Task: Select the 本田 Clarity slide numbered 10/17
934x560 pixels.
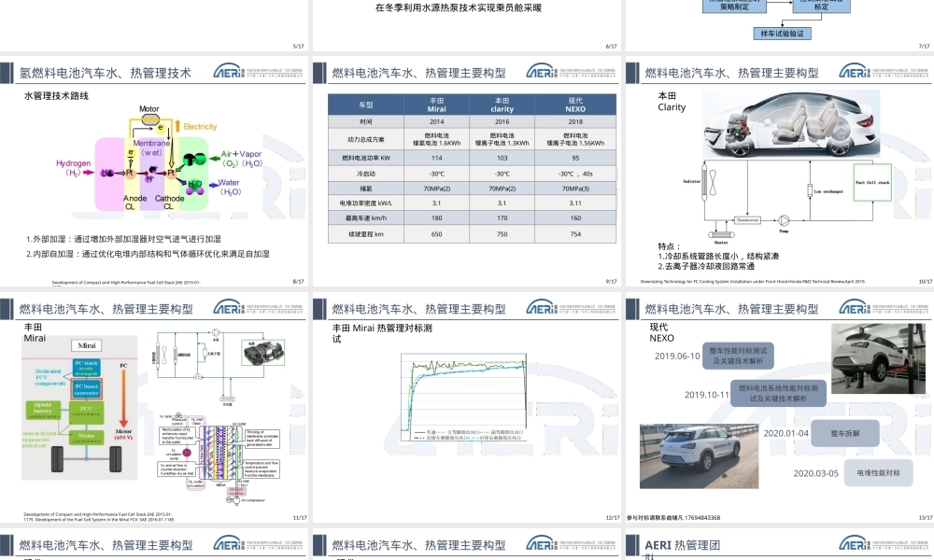Action: pyautogui.click(x=780, y=172)
